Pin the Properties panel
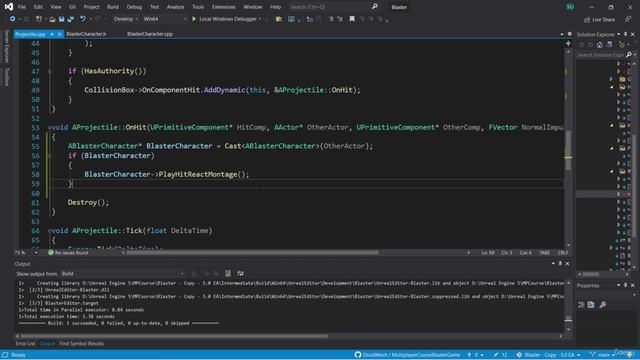640x360 pixels. coord(625,285)
